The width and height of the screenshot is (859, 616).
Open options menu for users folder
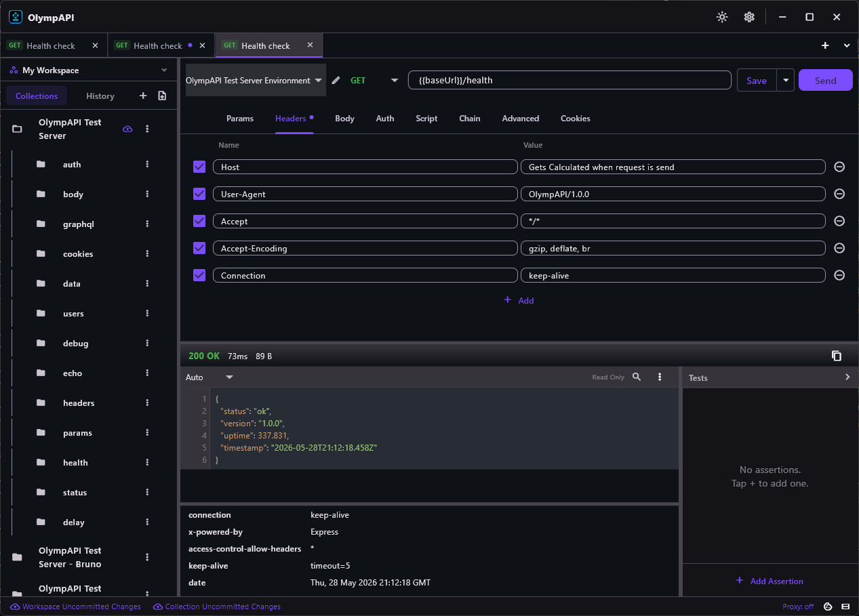(147, 313)
